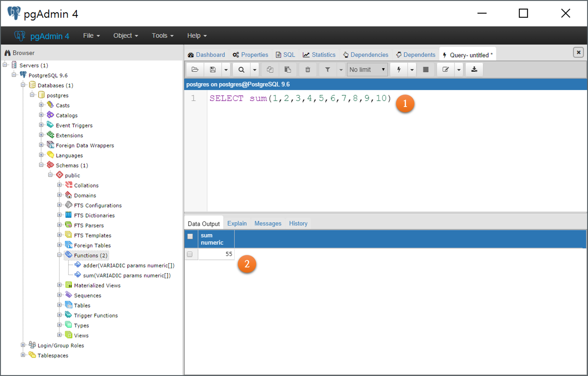Switch to the Statistics tab

[x=319, y=55]
